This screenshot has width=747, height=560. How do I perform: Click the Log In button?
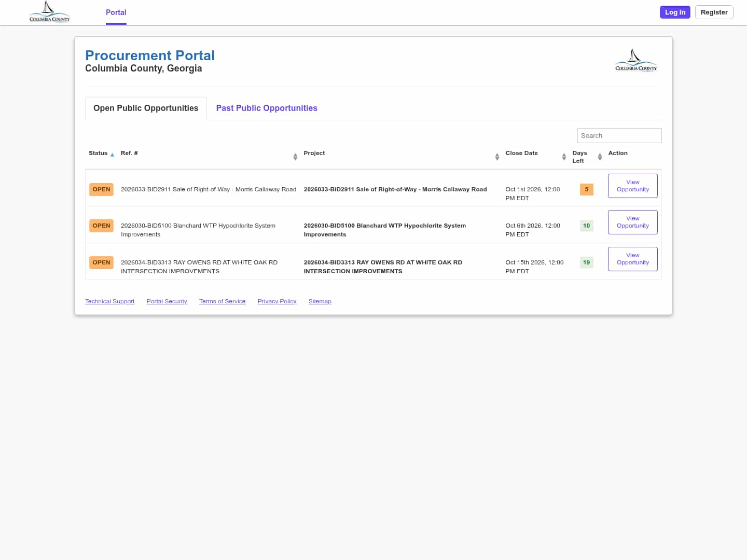point(675,12)
